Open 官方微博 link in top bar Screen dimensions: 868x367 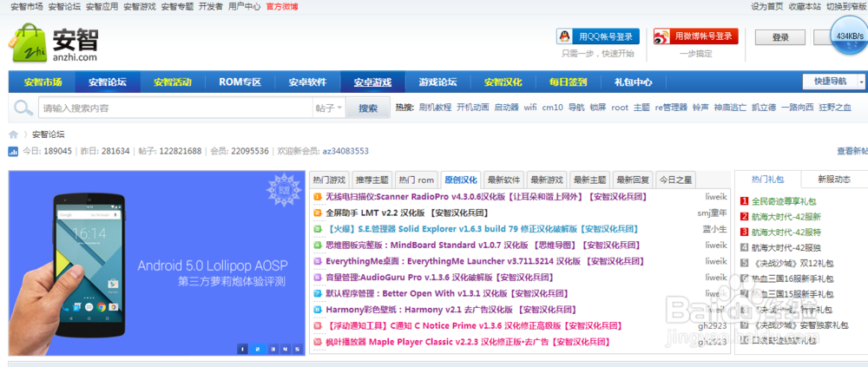pos(282,7)
